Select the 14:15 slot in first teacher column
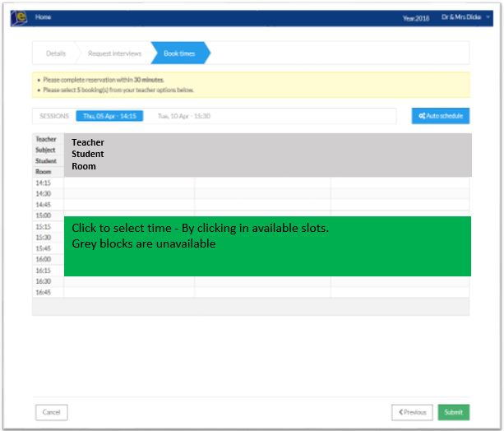The height and width of the screenshot is (431, 504). coord(129,183)
